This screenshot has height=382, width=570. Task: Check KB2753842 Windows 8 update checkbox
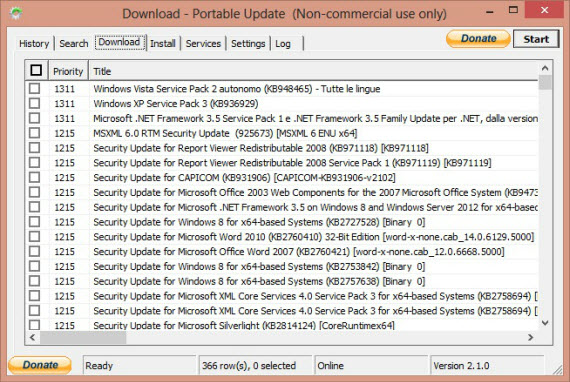(35, 266)
